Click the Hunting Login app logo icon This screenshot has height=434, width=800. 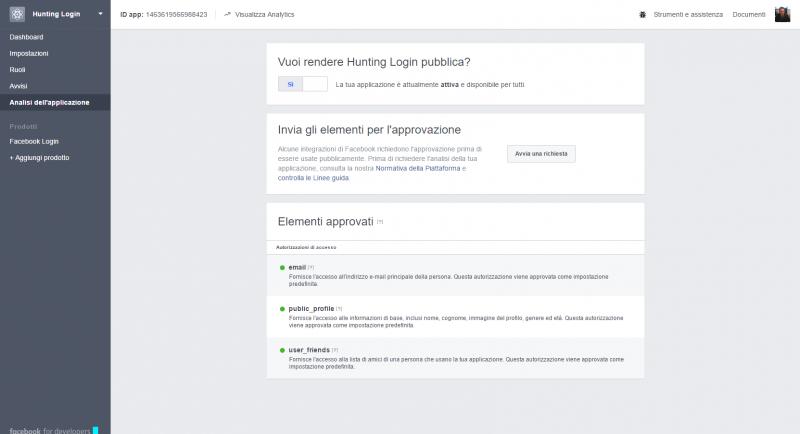(17, 14)
